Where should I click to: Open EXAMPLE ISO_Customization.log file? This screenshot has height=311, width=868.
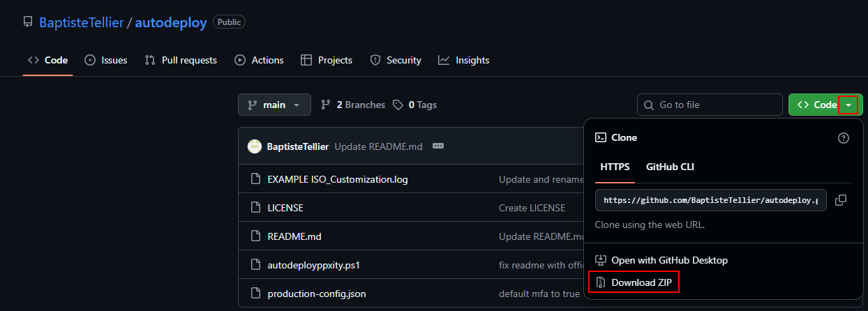[338, 179]
